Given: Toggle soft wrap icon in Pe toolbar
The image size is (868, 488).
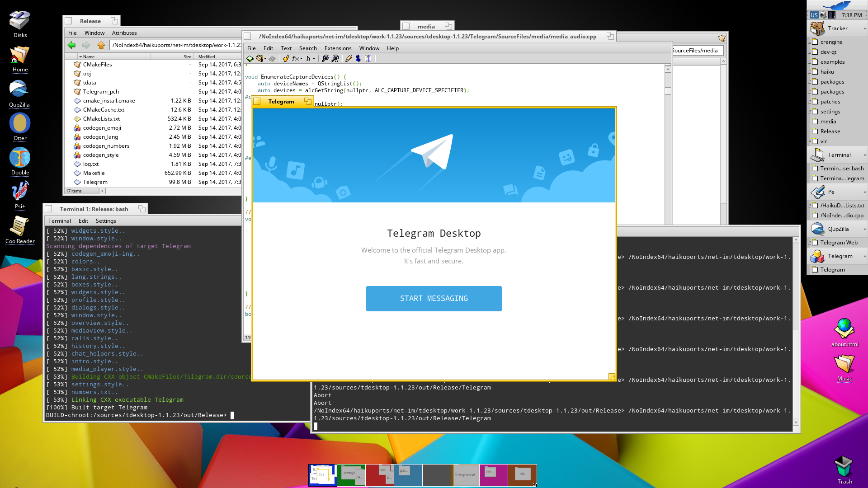Looking at the screenshot, I should 368,59.
